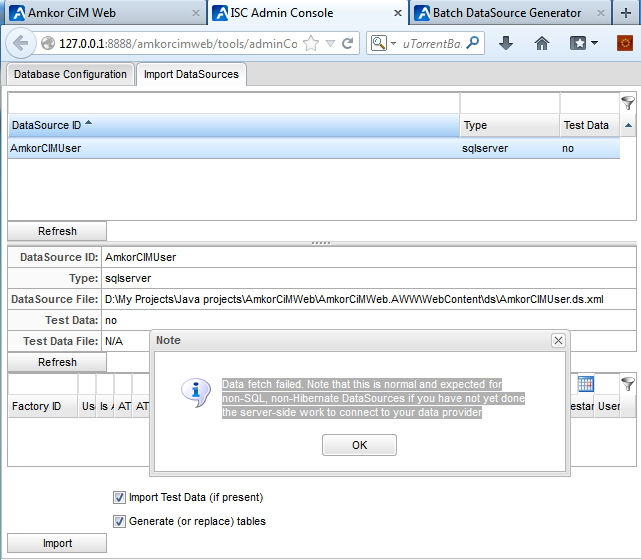Reload the page with the refresh icon

348,44
